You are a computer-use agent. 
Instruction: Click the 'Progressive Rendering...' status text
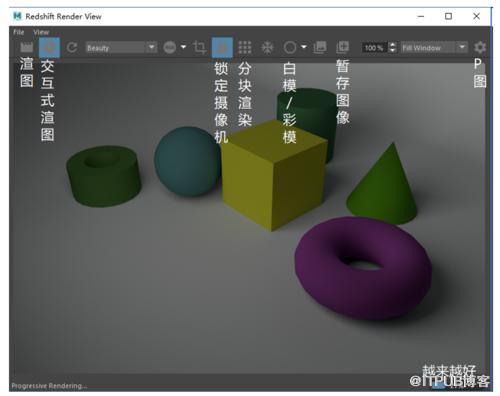coord(49,386)
